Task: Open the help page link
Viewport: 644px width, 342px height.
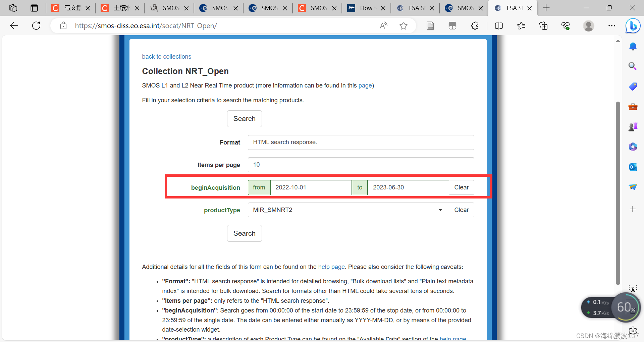Action: click(x=331, y=267)
